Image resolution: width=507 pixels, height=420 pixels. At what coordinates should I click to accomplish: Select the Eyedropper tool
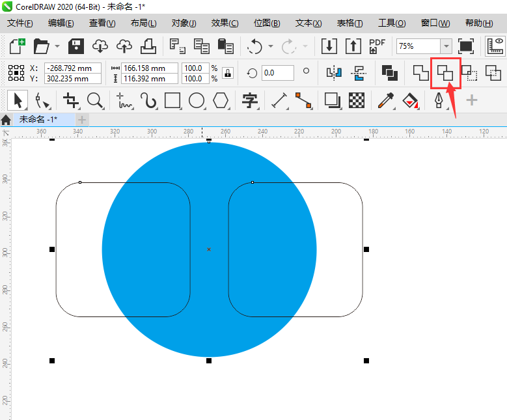pos(385,101)
